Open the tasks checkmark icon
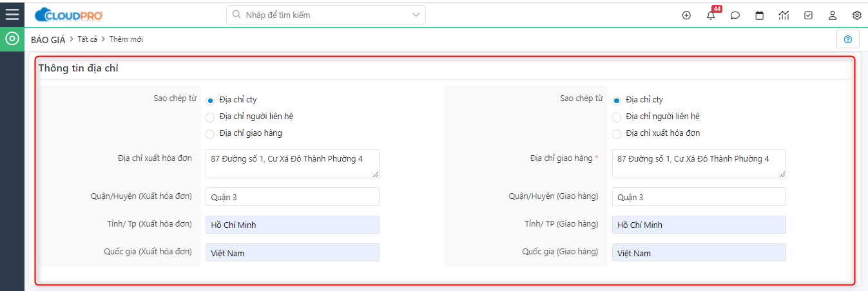 (808, 15)
